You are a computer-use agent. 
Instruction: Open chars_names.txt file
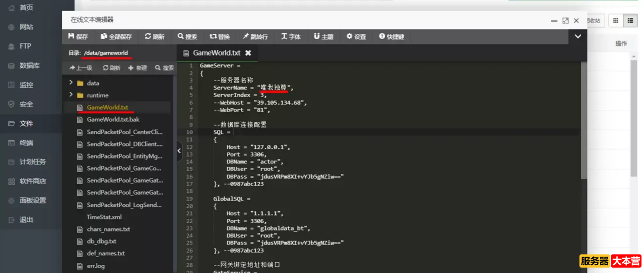(108, 229)
